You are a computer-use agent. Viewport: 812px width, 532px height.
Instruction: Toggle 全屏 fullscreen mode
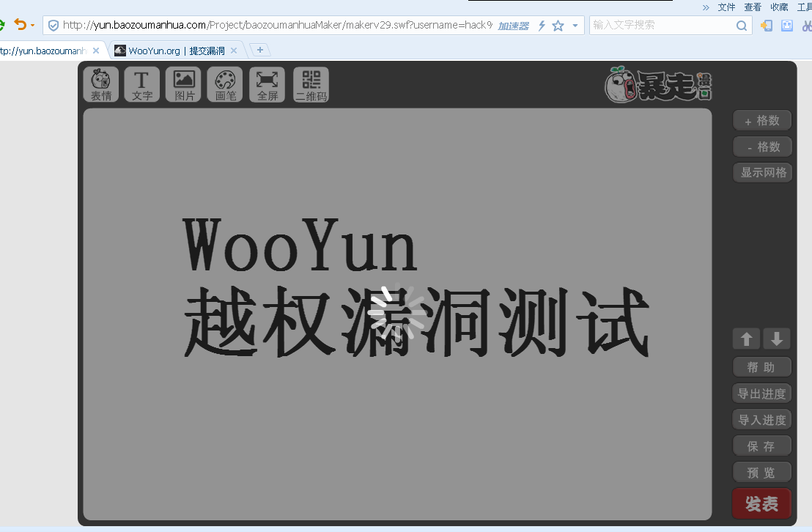pos(267,84)
